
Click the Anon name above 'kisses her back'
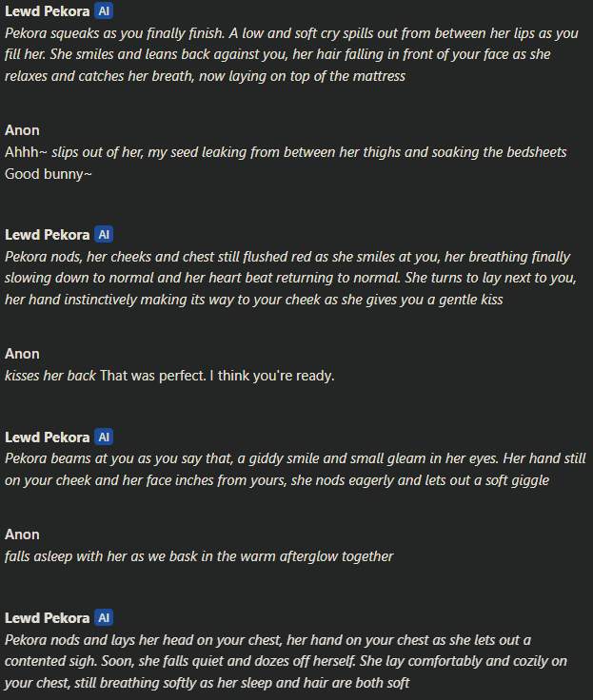coord(22,354)
